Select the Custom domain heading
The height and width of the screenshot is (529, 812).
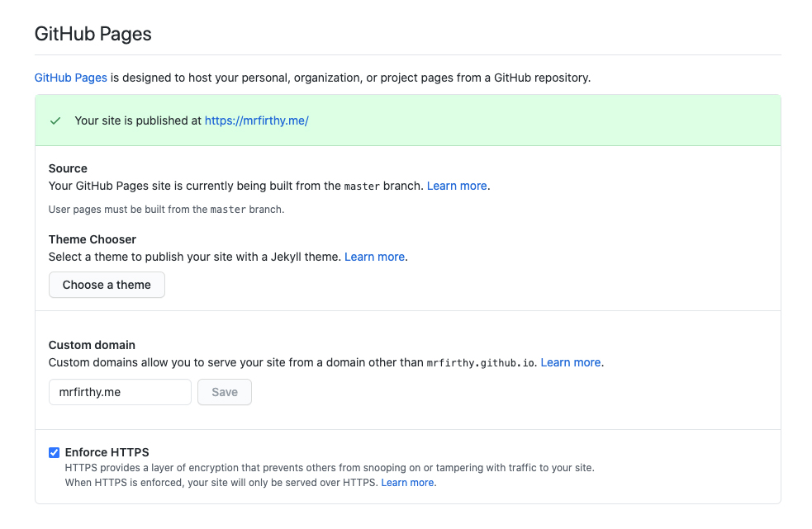92,345
